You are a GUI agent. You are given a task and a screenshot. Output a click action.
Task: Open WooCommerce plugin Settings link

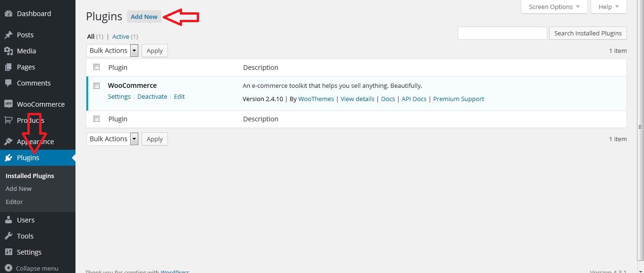[119, 96]
